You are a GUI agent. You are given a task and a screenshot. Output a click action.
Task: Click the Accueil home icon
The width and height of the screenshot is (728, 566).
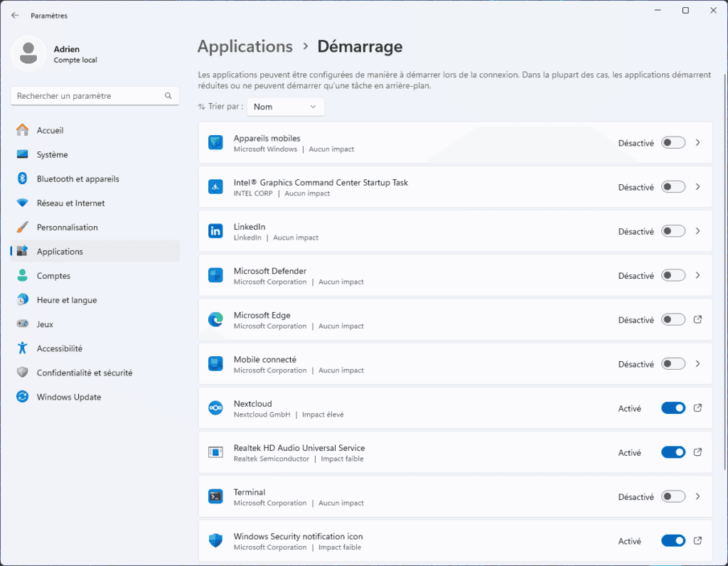point(22,130)
